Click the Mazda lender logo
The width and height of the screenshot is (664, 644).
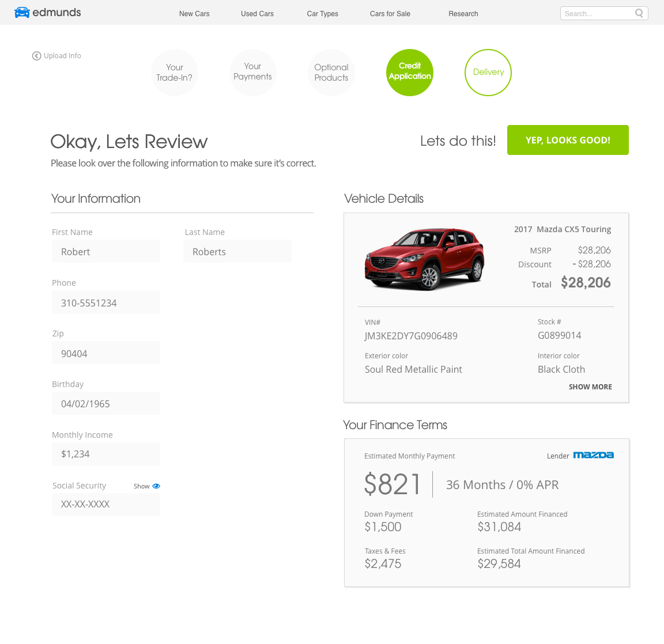[593, 456]
